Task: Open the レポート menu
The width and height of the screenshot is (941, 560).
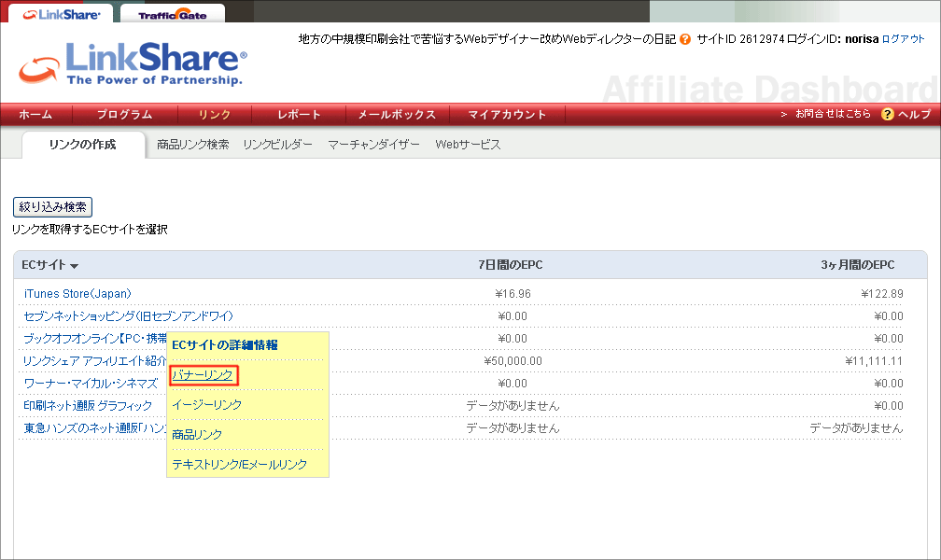Action: tap(299, 115)
